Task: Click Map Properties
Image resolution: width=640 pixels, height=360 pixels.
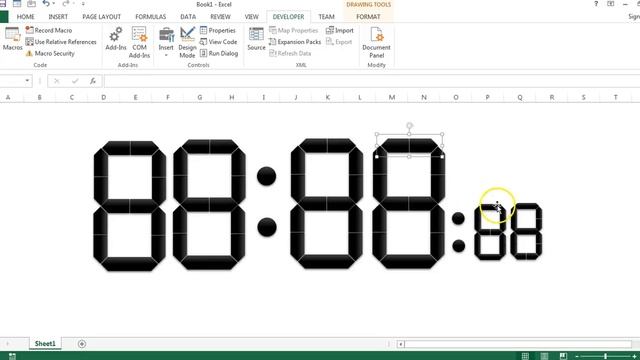Action: (x=293, y=30)
